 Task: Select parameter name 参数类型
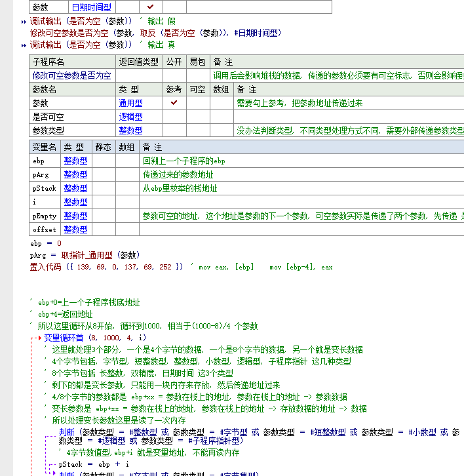(x=48, y=130)
